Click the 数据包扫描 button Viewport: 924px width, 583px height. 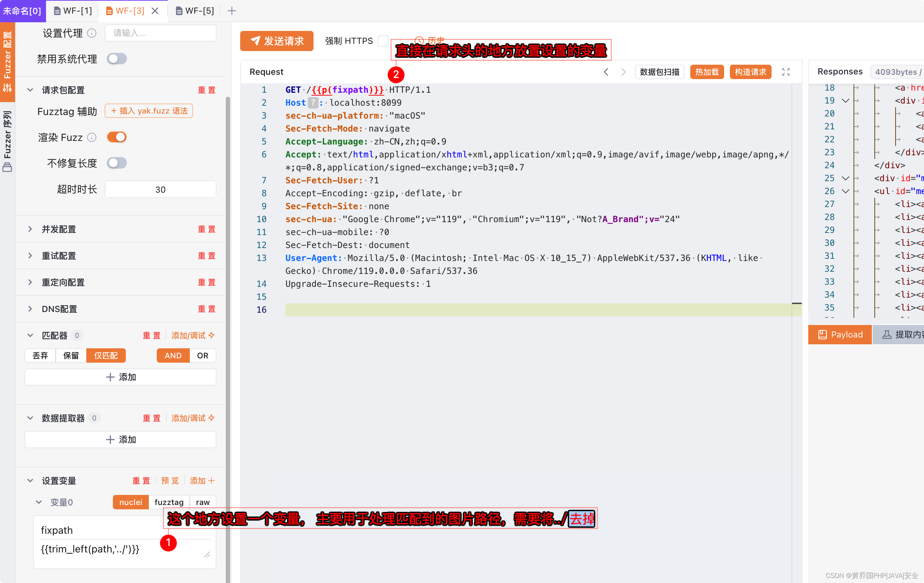[659, 72]
